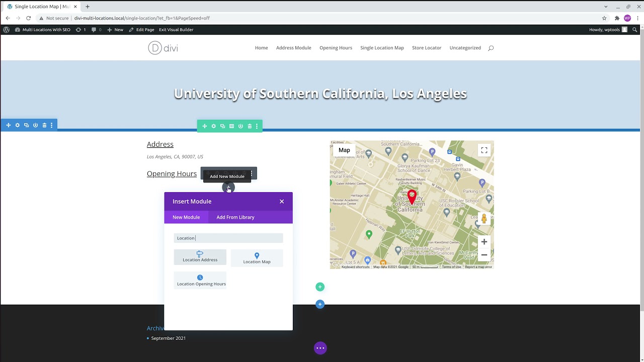Close the Insert Module dialog
Image resolution: width=644 pixels, height=362 pixels.
click(x=282, y=202)
